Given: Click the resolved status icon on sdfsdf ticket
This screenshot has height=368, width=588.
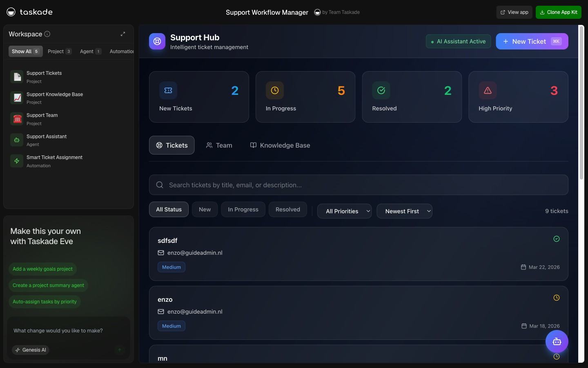Looking at the screenshot, I should pos(557,239).
